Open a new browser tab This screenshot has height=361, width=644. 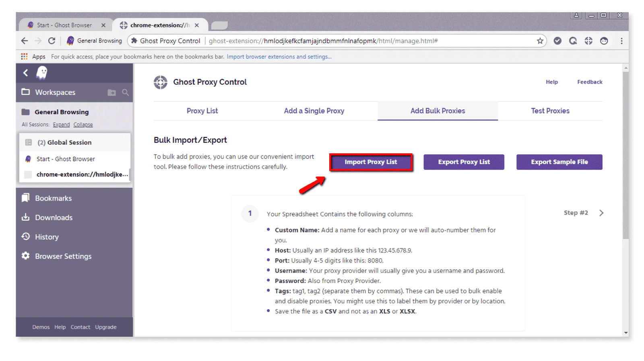[219, 25]
